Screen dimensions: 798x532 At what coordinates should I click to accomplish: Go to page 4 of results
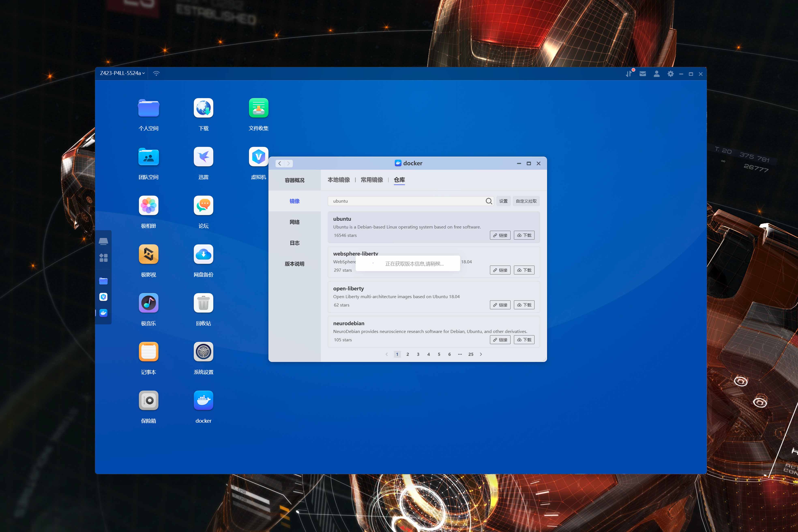(x=429, y=354)
